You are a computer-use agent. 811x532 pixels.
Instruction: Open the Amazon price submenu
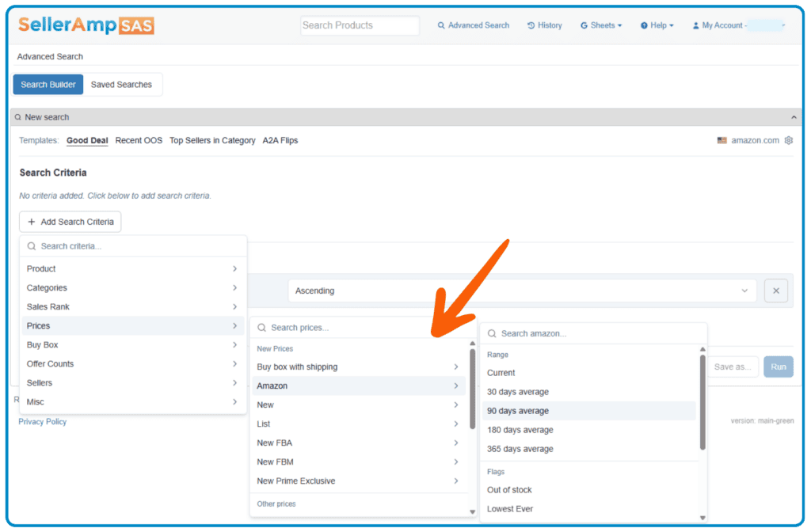(x=359, y=386)
